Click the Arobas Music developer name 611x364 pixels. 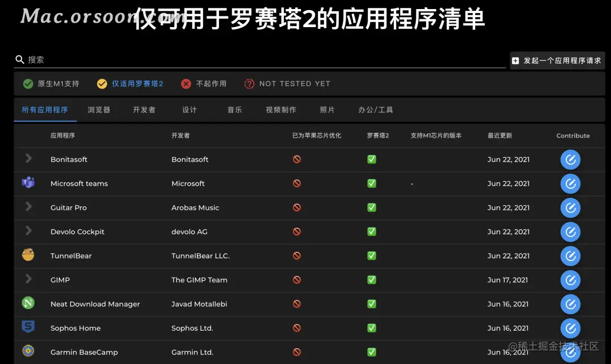[x=195, y=207]
